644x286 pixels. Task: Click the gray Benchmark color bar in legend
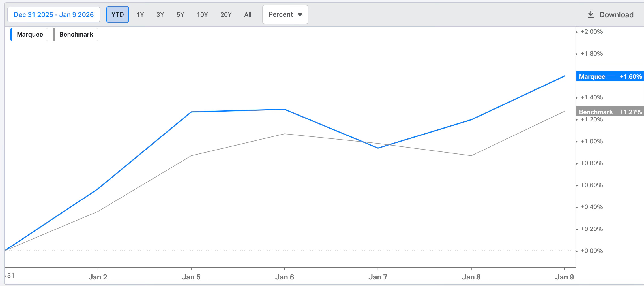(x=54, y=35)
